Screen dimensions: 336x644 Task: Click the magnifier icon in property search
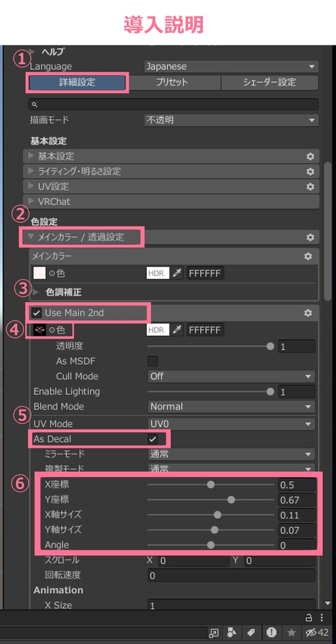tap(35, 105)
